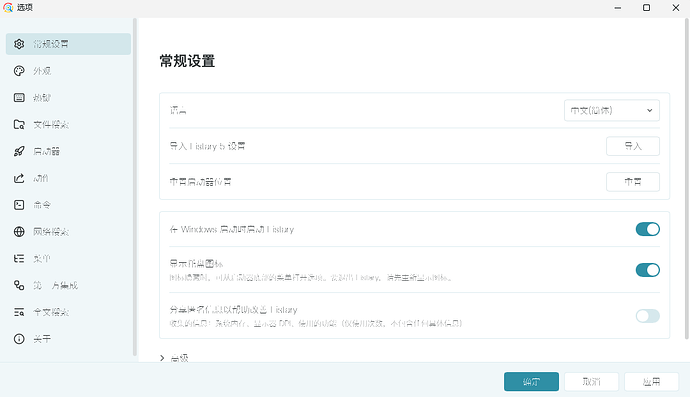Click 导入 to import Listary 5 settings
Image resolution: width=690 pixels, height=397 pixels.
(633, 146)
